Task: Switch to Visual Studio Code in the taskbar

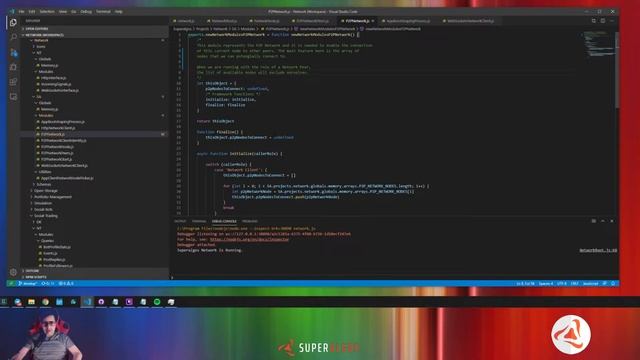Action: click(87, 302)
